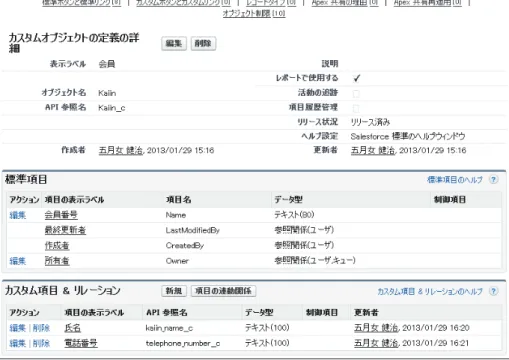Screen dimensions: 509x360
Task: Click the API name value Kaiin__c
Action: pos(112,108)
